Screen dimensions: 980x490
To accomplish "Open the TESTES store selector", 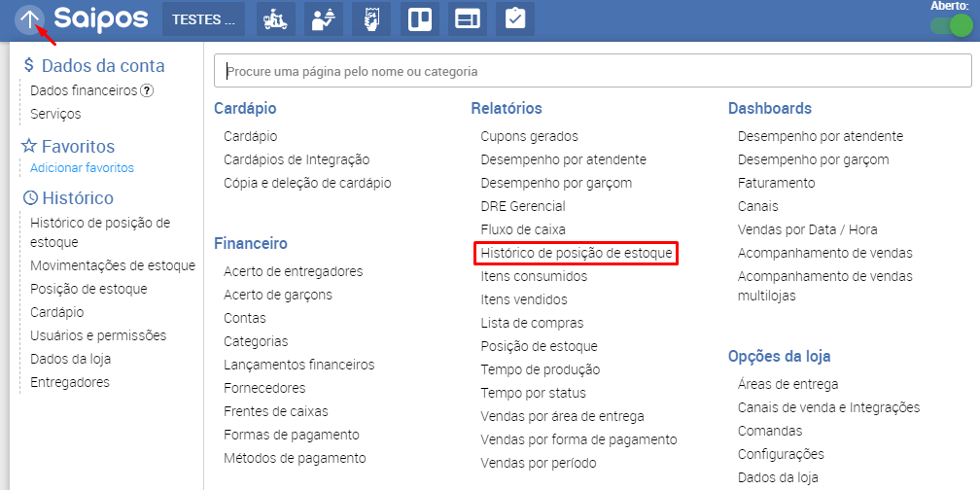I will (203, 19).
